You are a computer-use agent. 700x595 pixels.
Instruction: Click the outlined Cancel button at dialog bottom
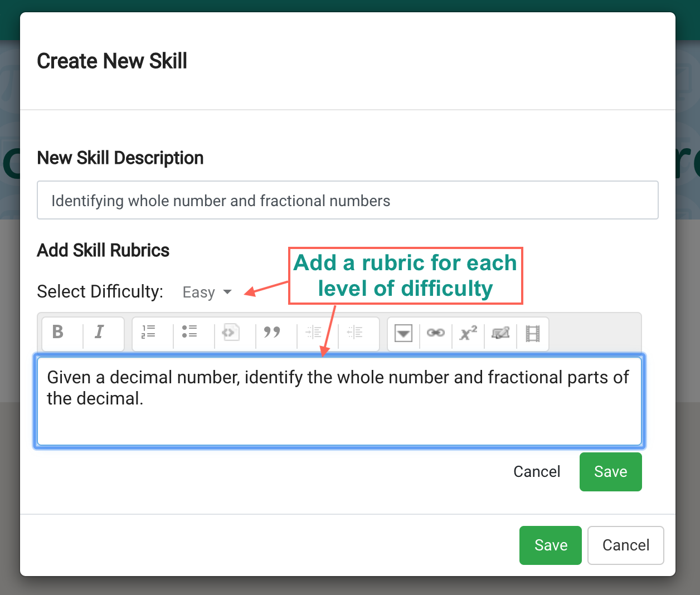pos(626,545)
